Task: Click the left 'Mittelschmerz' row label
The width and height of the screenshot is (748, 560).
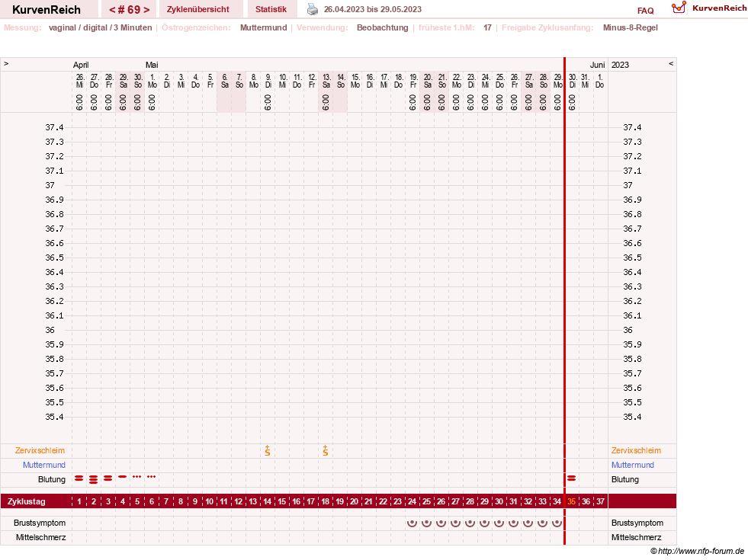Action: [40, 537]
